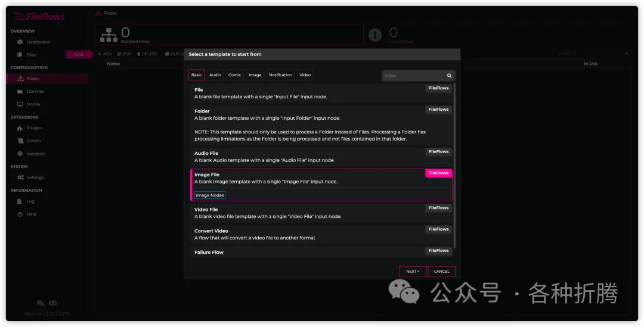Viewport: 644px width, 327px height.
Task: Collapse the sidebar using the chevron by Flows title
Action: (91, 13)
